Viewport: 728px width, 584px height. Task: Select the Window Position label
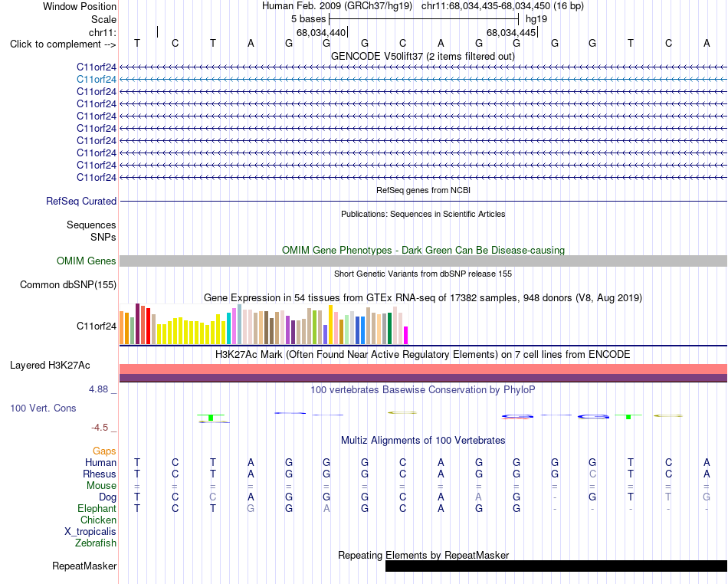pyautogui.click(x=80, y=6)
